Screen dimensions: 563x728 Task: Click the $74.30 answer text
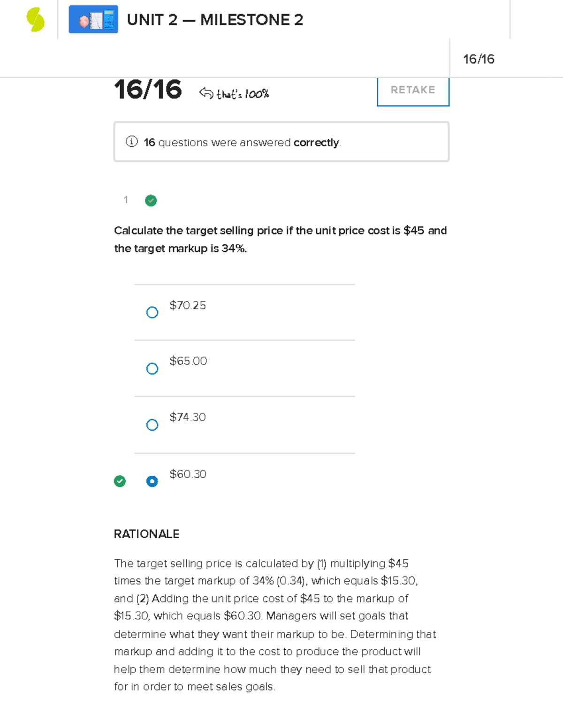coord(188,417)
